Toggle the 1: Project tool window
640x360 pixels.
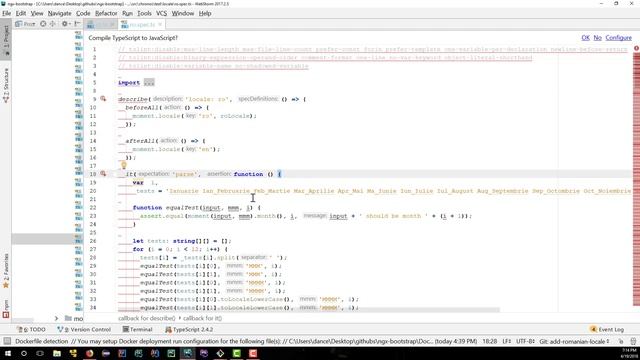pos(6,40)
